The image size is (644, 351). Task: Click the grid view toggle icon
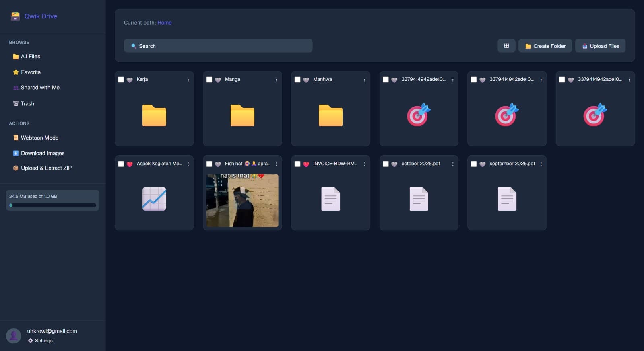(x=506, y=46)
